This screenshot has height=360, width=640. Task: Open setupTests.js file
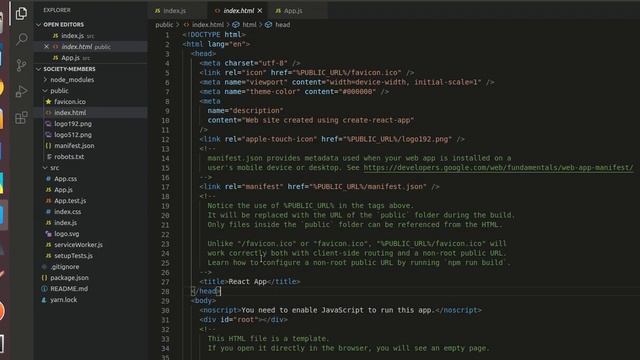[73, 256]
